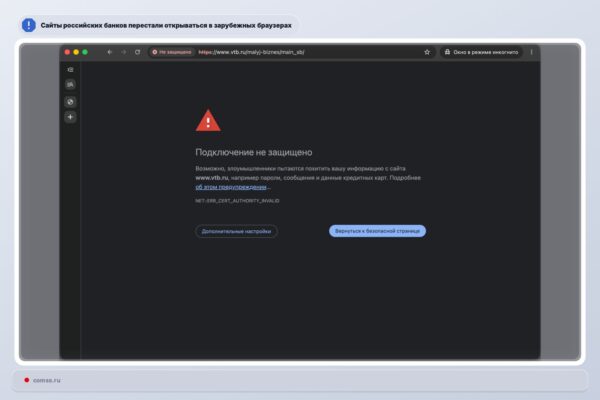Image resolution: width=600 pixels, height=400 pixels.
Task: Click the browser forward arrow
Action: tap(124, 52)
